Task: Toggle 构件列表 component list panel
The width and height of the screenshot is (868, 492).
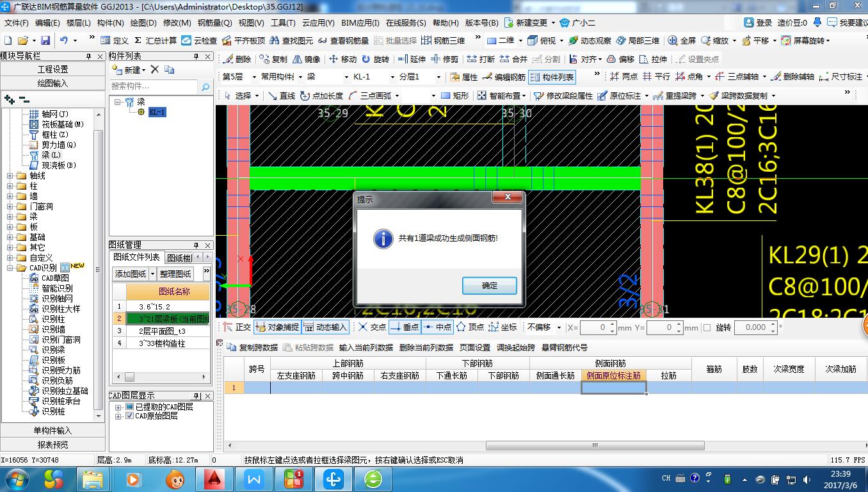Action: [552, 77]
